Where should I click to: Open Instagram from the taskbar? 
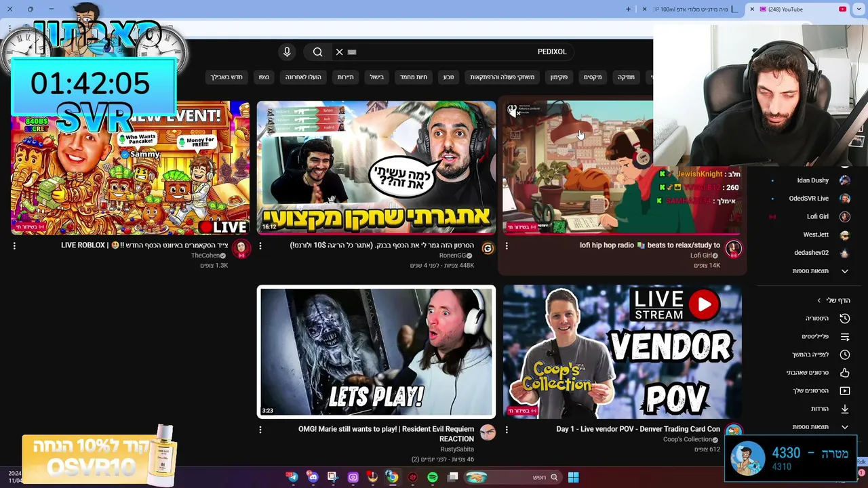(353, 477)
